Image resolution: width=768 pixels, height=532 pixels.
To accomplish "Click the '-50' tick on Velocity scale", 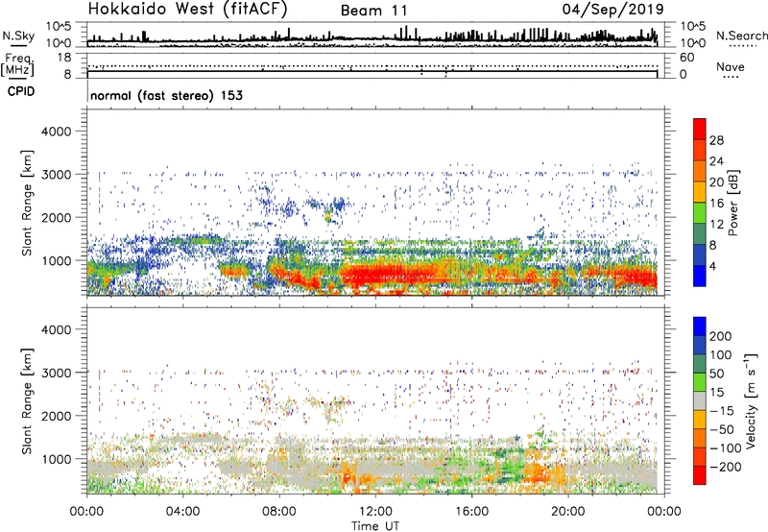I will click(x=722, y=429).
